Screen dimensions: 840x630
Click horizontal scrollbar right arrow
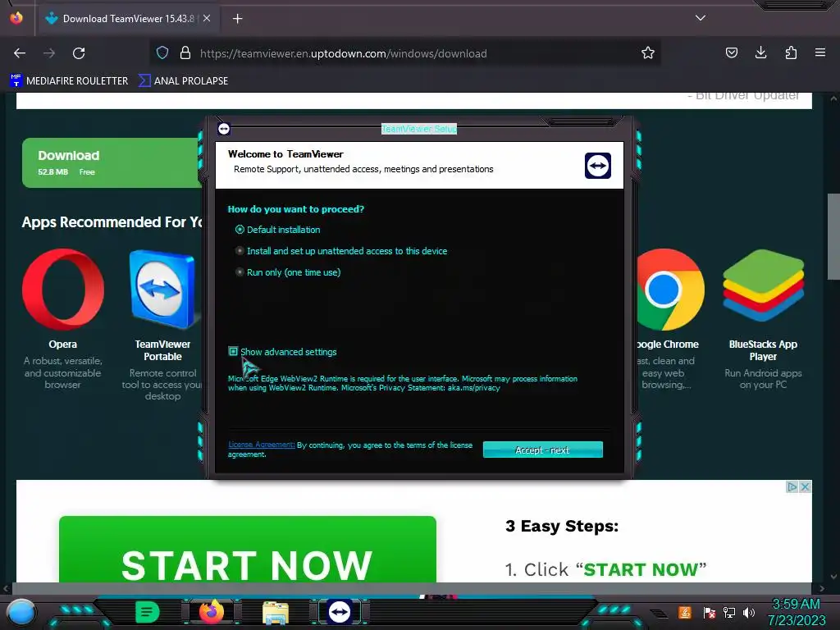822,588
